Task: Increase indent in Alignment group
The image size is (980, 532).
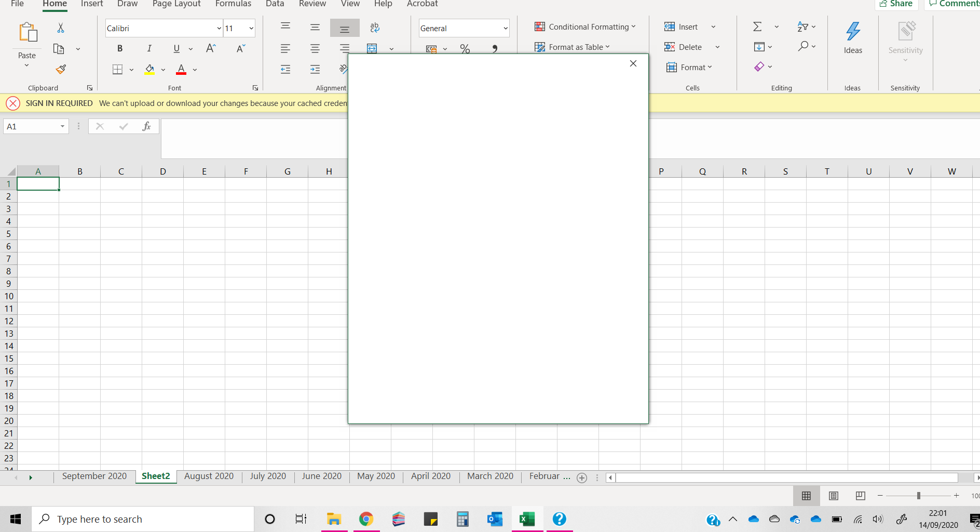Action: pos(315,69)
